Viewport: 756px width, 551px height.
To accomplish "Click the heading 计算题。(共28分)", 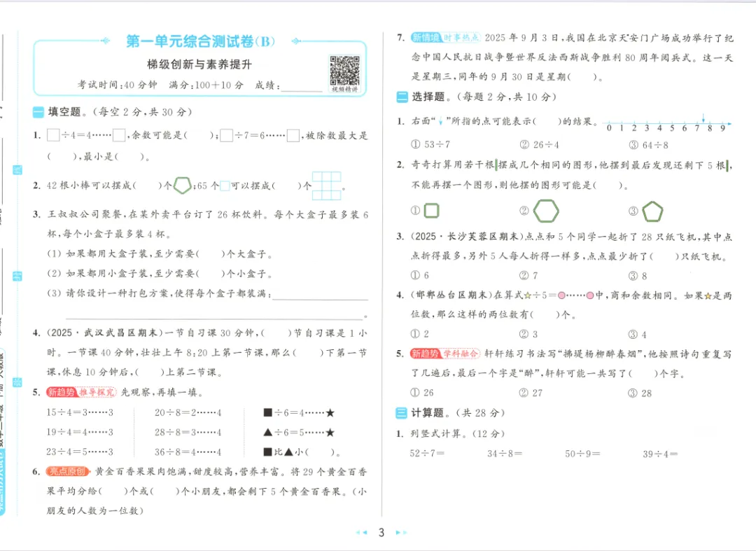I will click(x=458, y=412).
